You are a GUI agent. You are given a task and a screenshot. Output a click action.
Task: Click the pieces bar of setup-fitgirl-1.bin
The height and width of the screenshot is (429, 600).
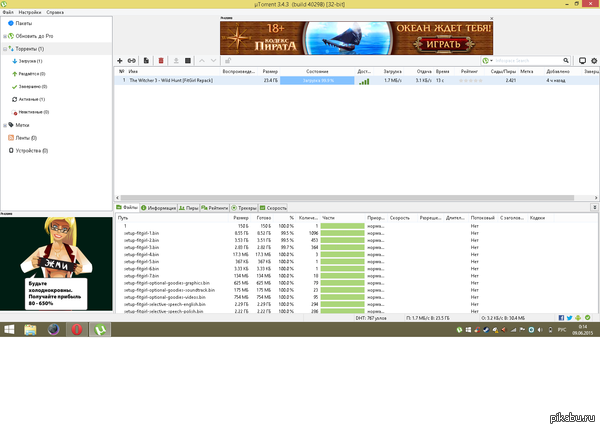point(342,233)
